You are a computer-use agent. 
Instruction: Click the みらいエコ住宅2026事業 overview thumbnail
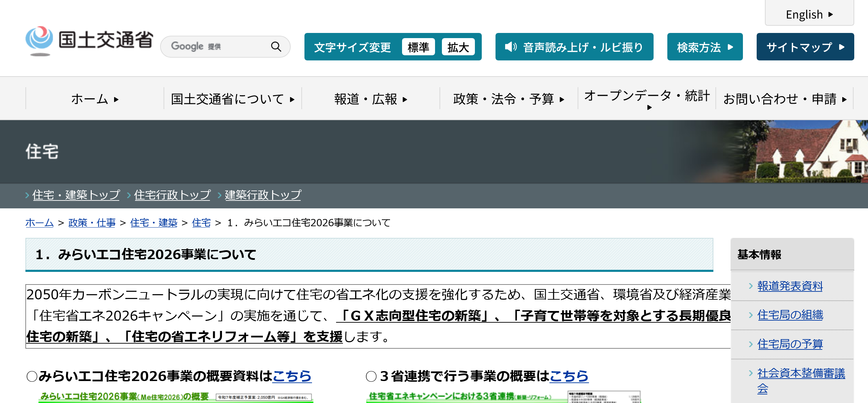tap(176, 397)
